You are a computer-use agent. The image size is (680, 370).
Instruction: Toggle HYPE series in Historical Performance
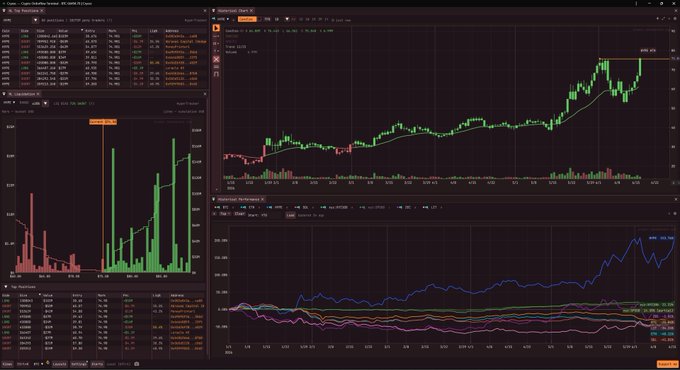click(275, 207)
